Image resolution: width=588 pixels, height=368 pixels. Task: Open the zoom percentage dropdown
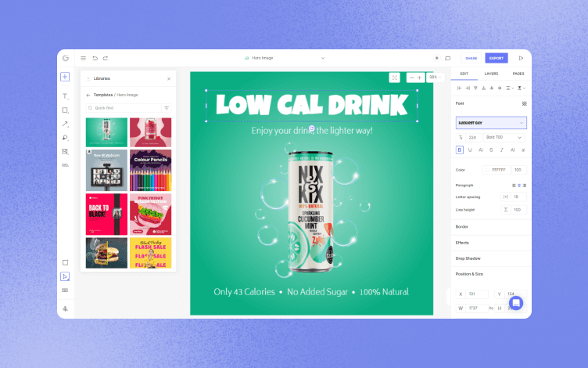point(435,78)
